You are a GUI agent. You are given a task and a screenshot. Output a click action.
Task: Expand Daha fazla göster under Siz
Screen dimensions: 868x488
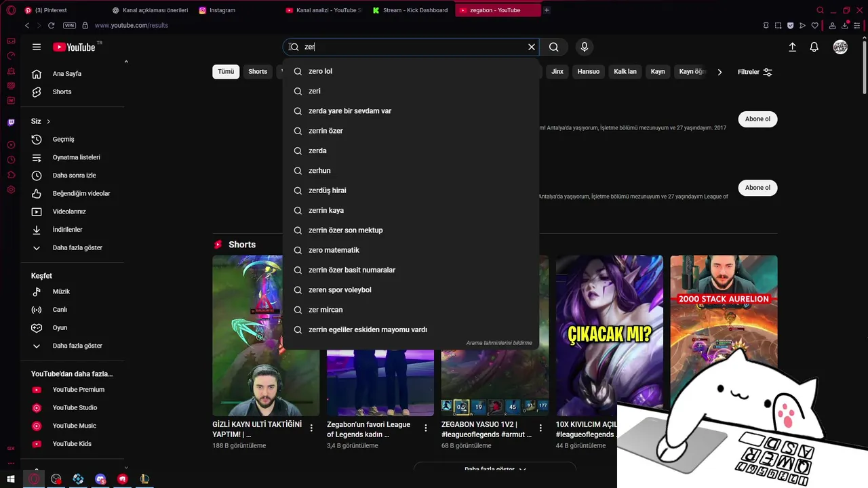pos(73,247)
